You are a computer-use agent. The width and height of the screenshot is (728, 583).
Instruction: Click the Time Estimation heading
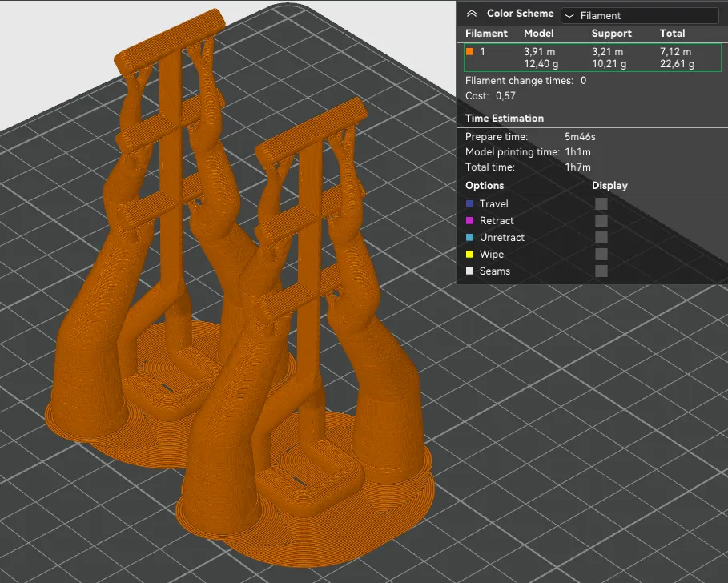[x=505, y=119]
